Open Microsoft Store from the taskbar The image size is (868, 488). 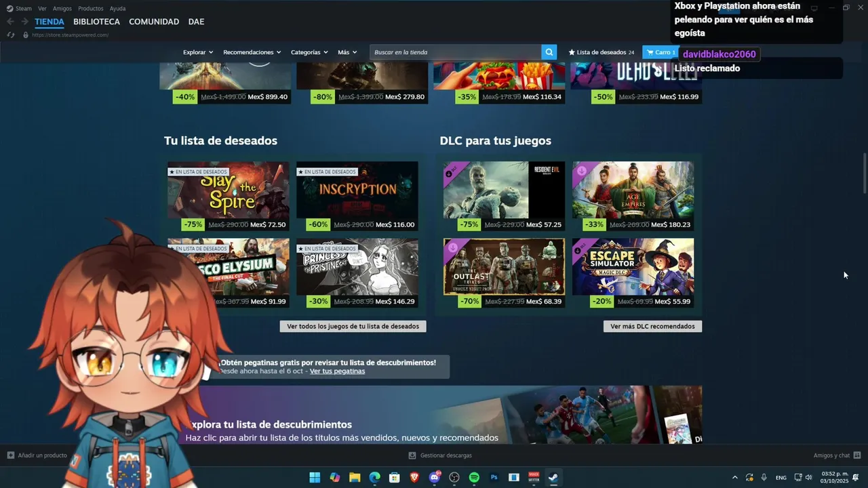click(x=395, y=477)
